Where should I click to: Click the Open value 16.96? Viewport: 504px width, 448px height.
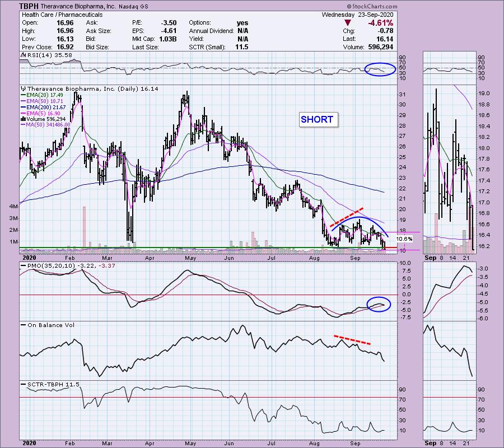[65, 23]
